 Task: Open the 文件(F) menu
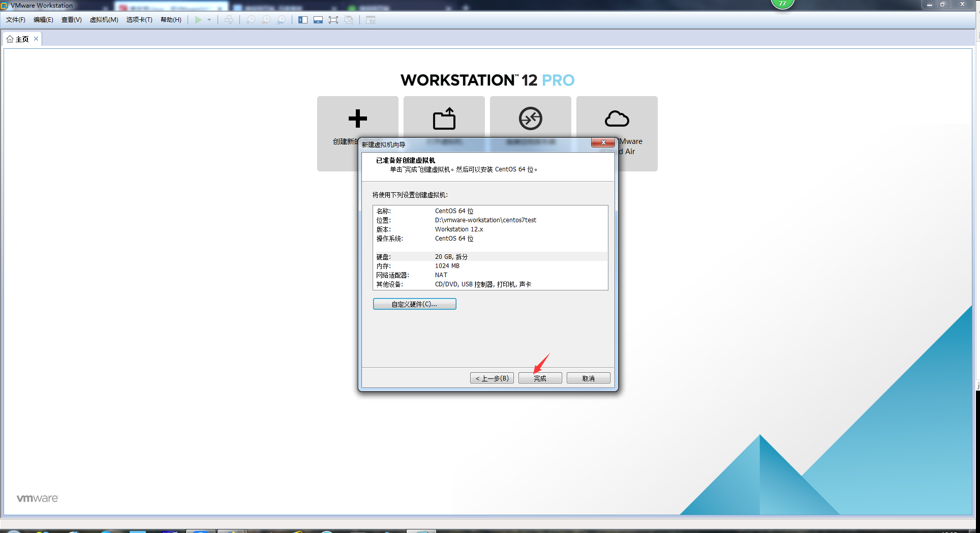click(x=16, y=20)
